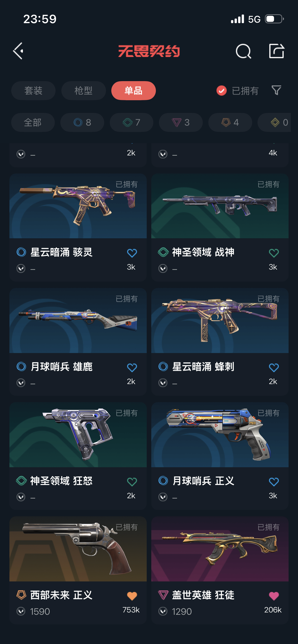
Task: Filter by green tier with 7 items
Action: [x=132, y=122]
